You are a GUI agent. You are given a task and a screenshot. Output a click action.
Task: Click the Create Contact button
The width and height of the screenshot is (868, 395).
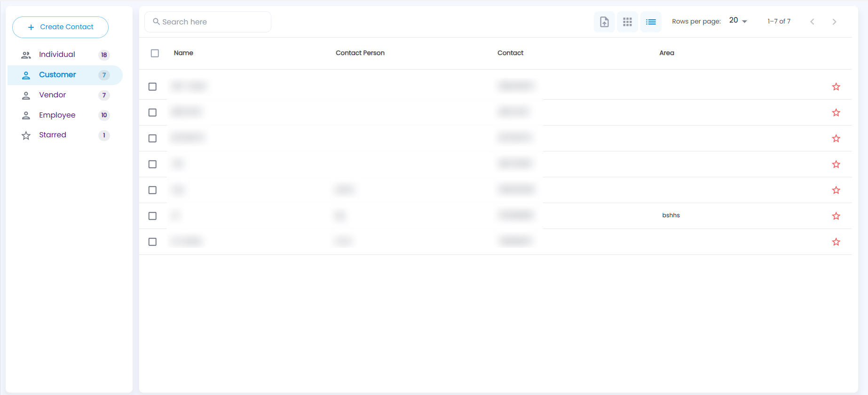(60, 27)
